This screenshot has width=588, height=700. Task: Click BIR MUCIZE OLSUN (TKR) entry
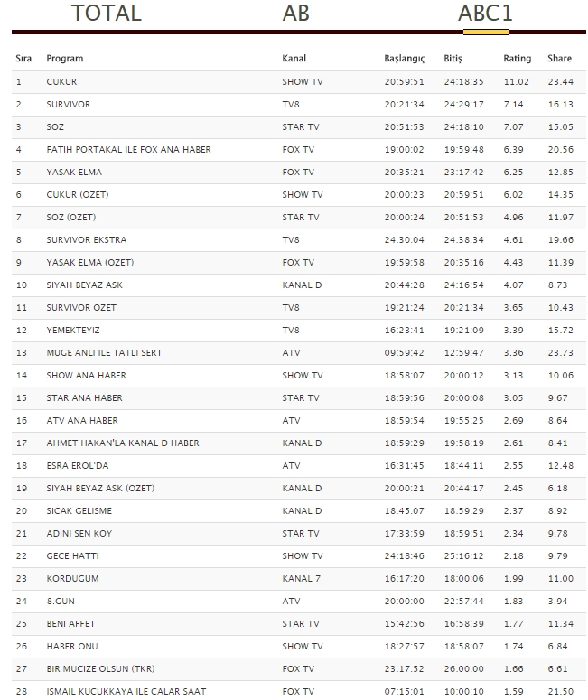pos(100,669)
